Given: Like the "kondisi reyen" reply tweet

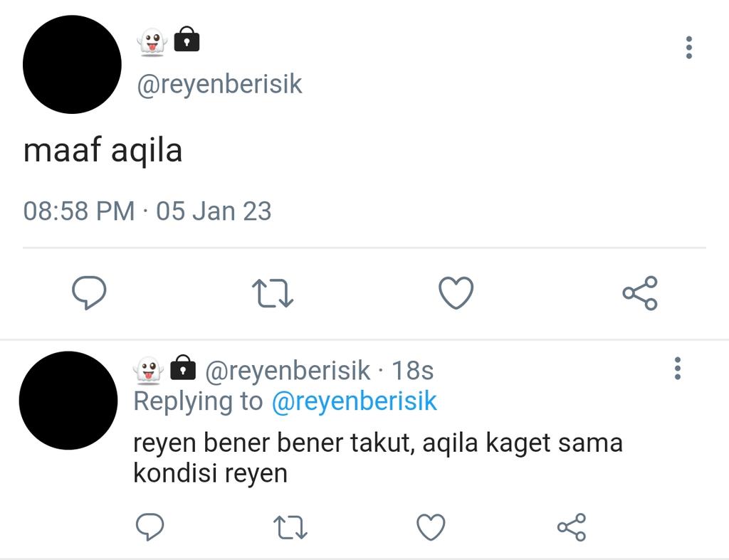Looking at the screenshot, I should pyautogui.click(x=431, y=527).
